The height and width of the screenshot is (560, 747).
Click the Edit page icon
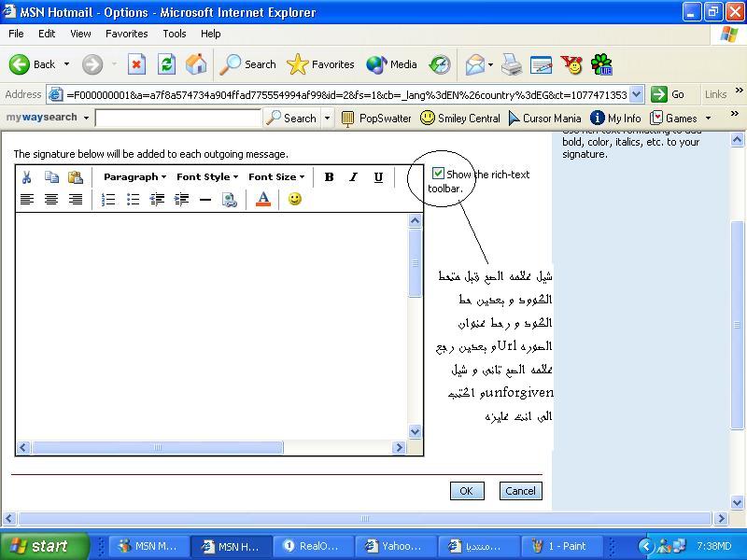(x=542, y=64)
